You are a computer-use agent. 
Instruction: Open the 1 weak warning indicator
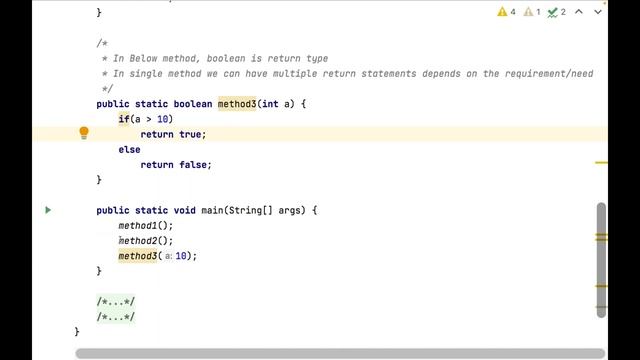[532, 12]
